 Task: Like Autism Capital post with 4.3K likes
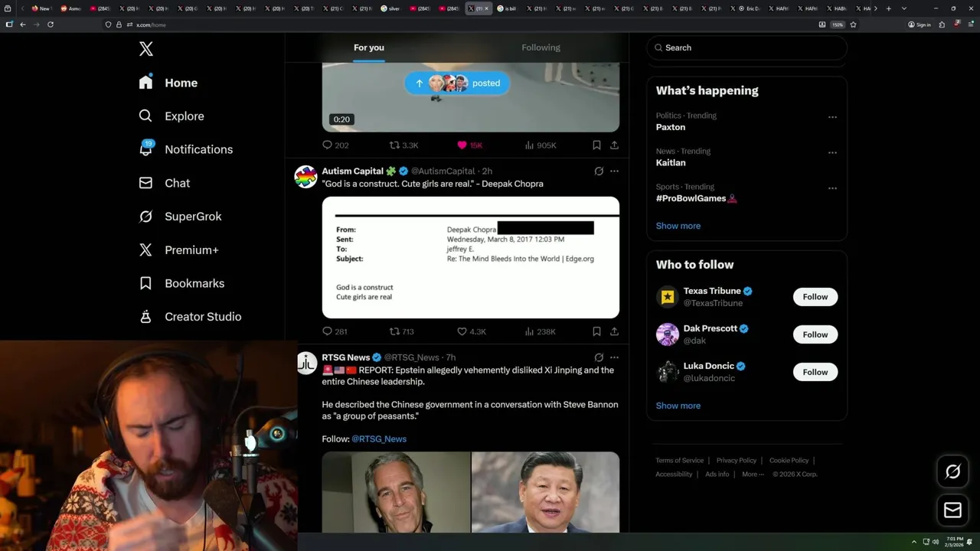472,331
